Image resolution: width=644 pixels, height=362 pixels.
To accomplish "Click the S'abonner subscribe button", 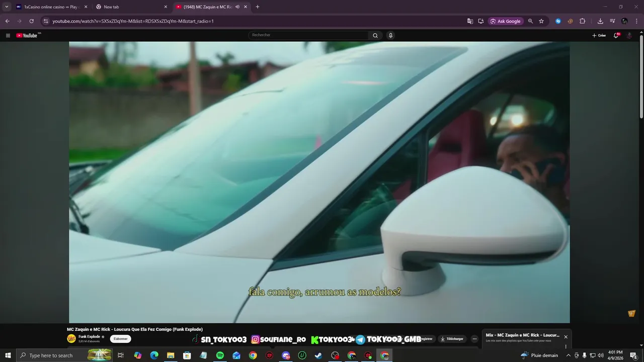I will tap(121, 339).
